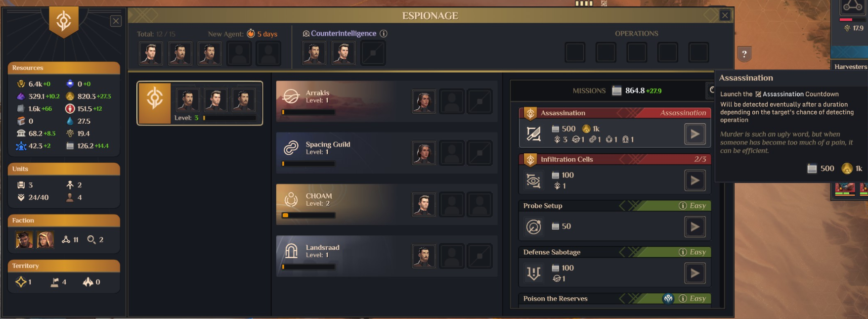Screen dimensions: 868x319
Task: Start the Infiltration Cells mission
Action: click(695, 181)
